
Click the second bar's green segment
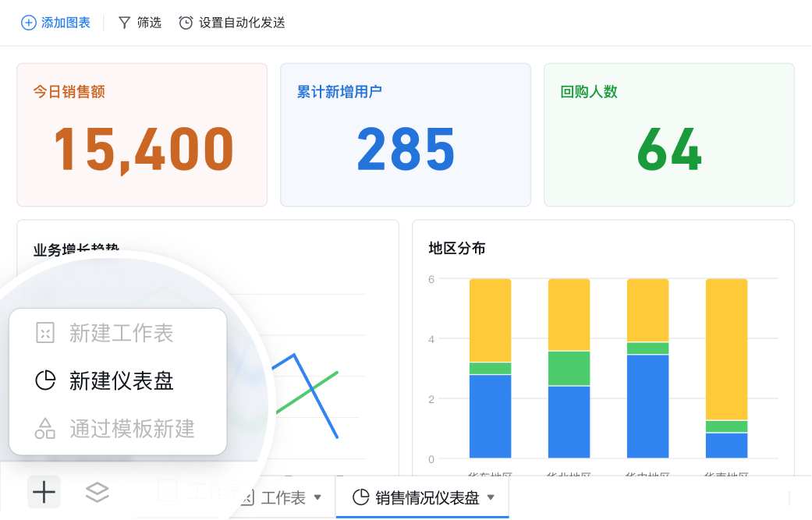pos(569,369)
